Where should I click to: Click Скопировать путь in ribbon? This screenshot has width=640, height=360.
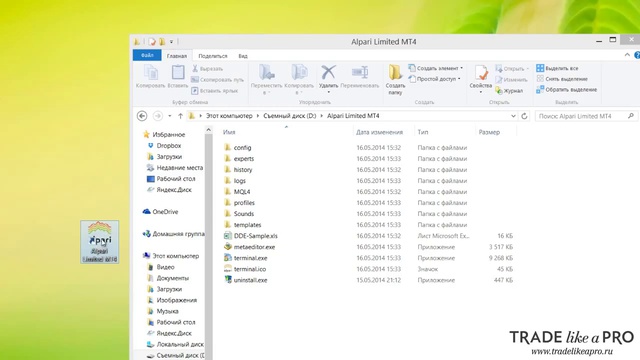[218, 80]
